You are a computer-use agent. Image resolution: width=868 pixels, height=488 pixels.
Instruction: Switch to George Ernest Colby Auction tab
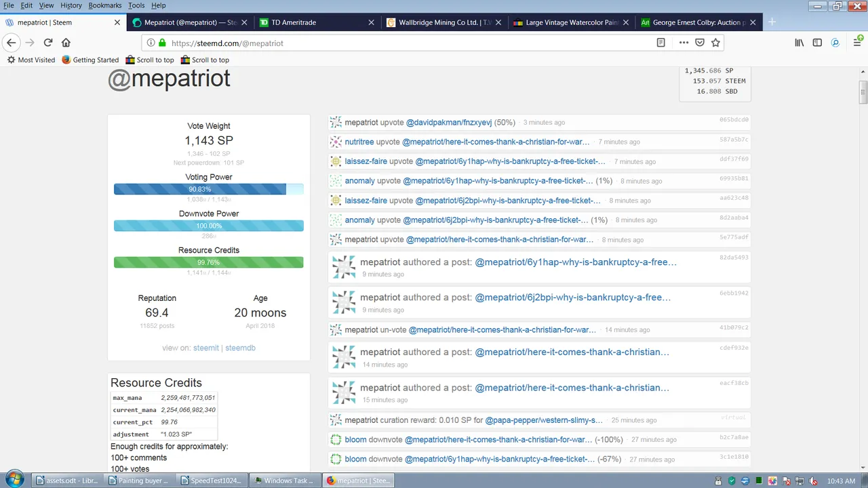pos(698,22)
